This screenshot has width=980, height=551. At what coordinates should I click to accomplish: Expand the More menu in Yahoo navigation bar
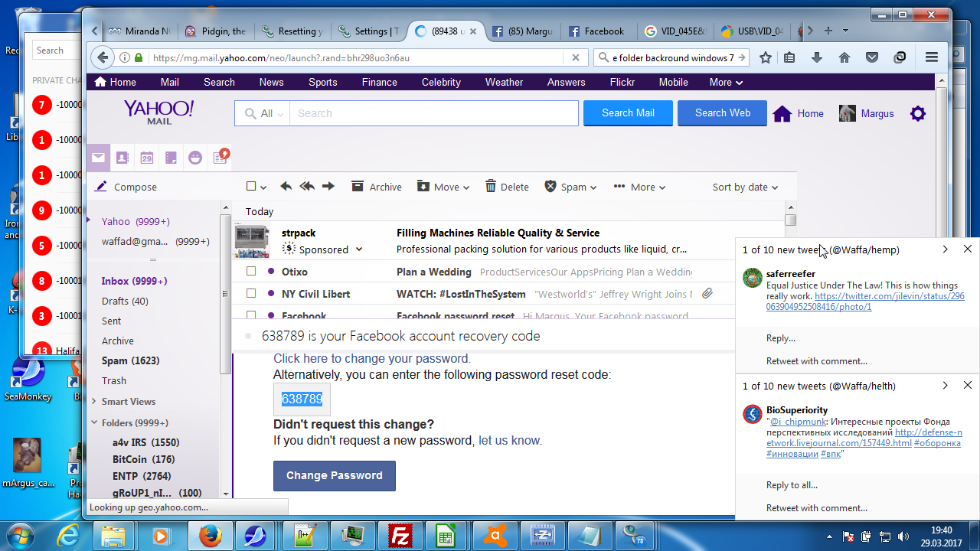click(x=726, y=82)
